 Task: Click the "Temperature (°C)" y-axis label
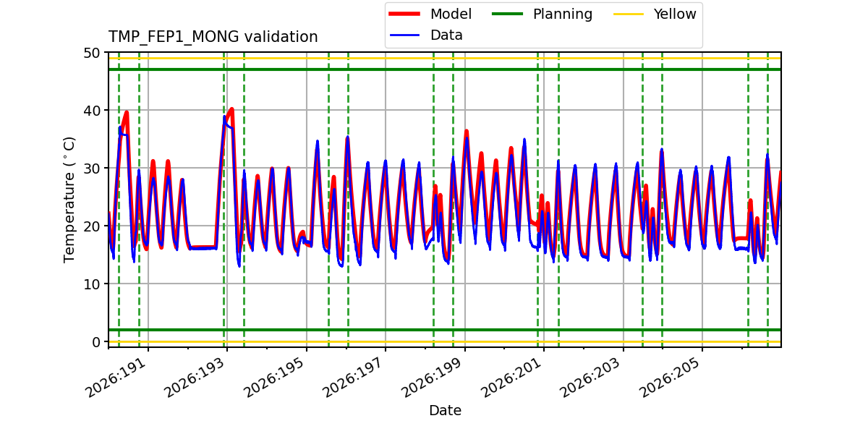69,199
